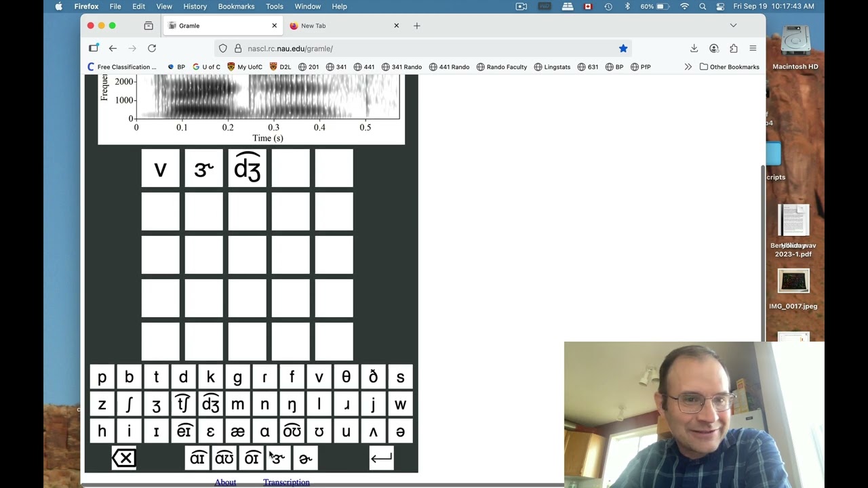Open the Firefox View button

(149, 26)
